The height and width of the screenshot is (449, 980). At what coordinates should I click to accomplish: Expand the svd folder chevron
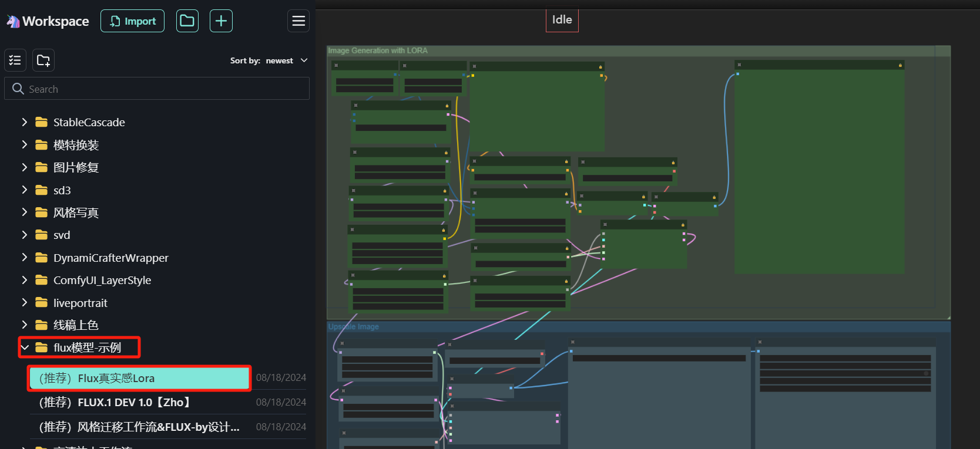coord(24,235)
